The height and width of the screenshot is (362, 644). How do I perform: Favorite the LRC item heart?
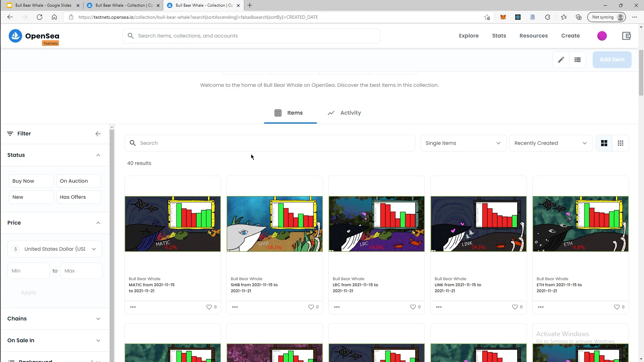pos(413,307)
